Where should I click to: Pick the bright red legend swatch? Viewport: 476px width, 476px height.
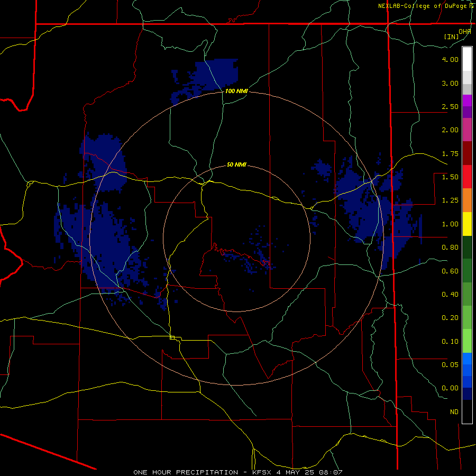click(x=467, y=177)
